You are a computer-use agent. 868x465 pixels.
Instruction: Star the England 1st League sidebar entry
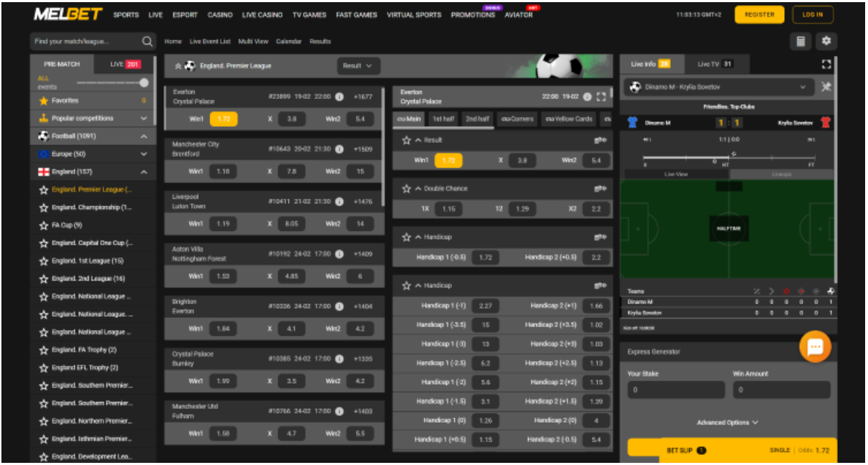click(44, 261)
